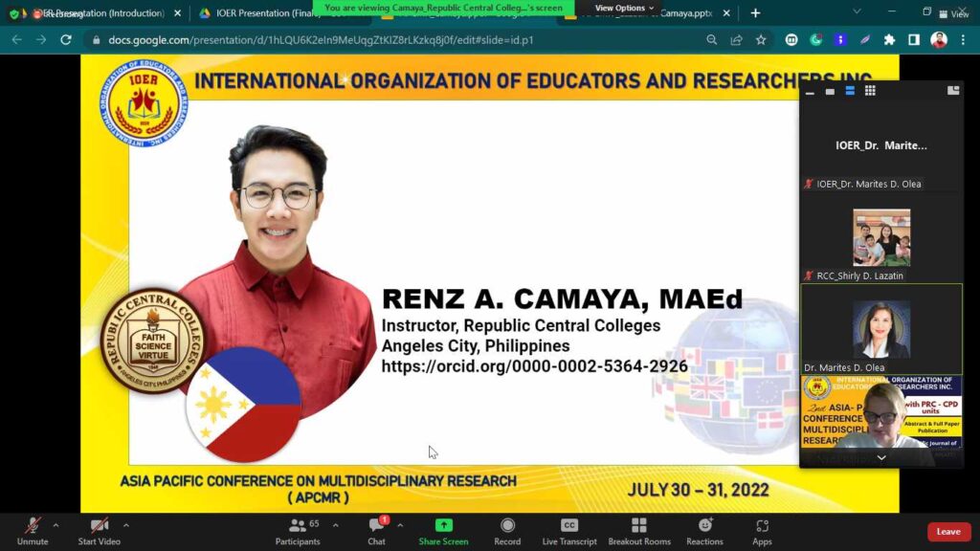This screenshot has height=551, width=980.
Task: Switch video panel to grid view
Action: click(870, 91)
